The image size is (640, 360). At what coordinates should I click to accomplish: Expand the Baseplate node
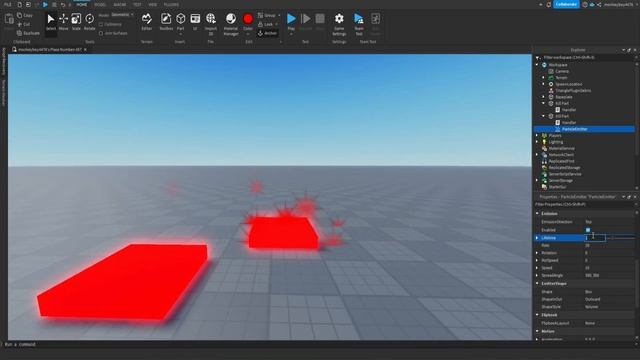pyautogui.click(x=544, y=97)
